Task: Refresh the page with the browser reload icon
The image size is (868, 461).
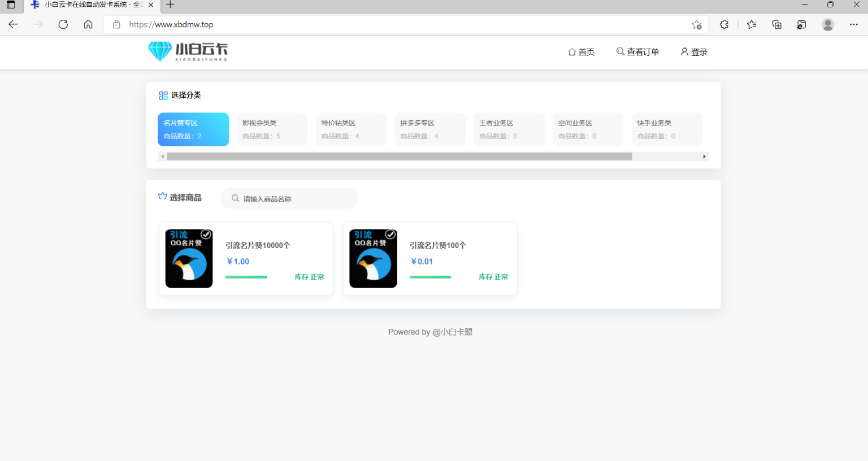Action: coord(63,24)
